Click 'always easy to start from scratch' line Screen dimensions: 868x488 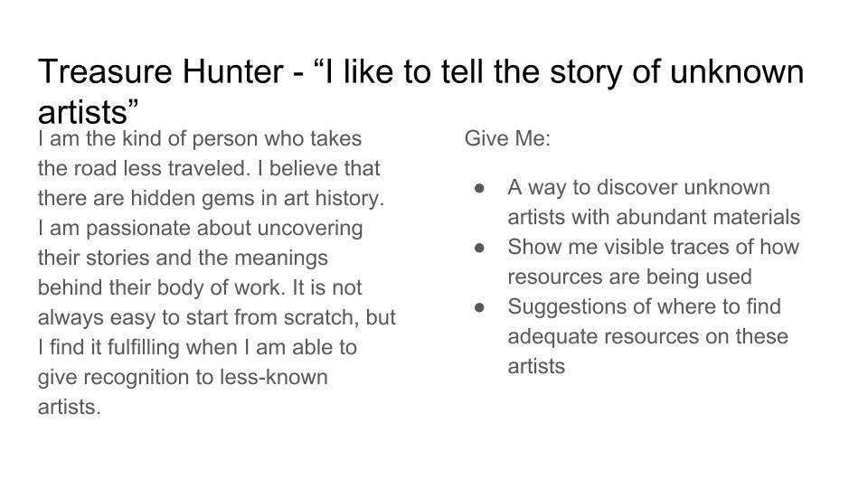[216, 317]
